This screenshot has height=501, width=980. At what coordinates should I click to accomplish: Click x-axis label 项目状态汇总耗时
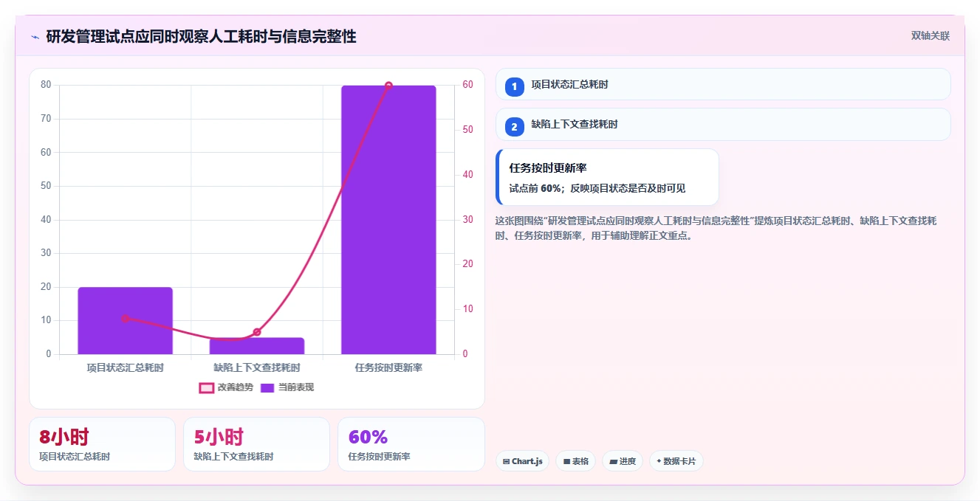(125, 367)
